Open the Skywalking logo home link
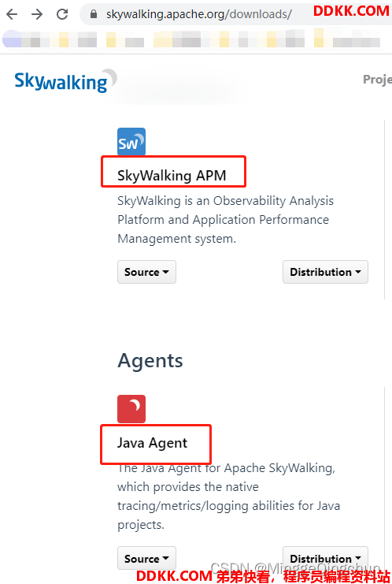This screenshot has width=392, height=584. 65,81
